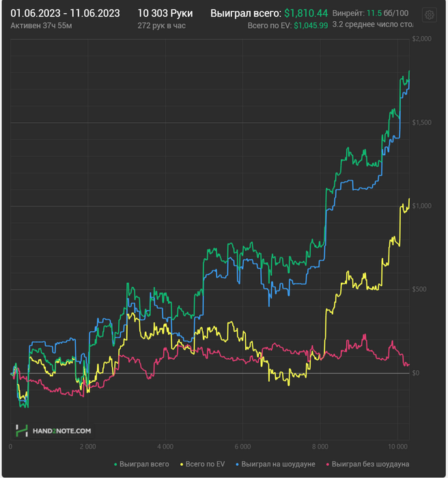Click the blue dot for the showdown legend
Viewport: 448px width, 478px height.
[x=237, y=465]
